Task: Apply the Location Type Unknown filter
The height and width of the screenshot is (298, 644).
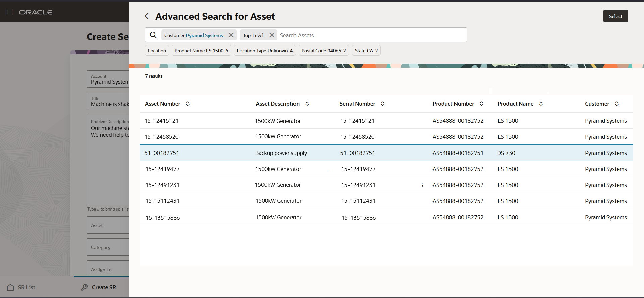Action: [x=265, y=51]
